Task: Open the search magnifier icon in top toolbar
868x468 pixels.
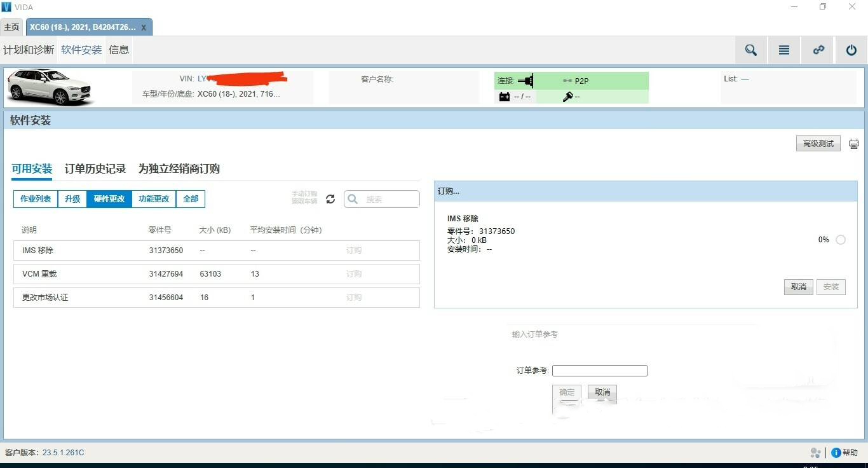Action: [751, 50]
